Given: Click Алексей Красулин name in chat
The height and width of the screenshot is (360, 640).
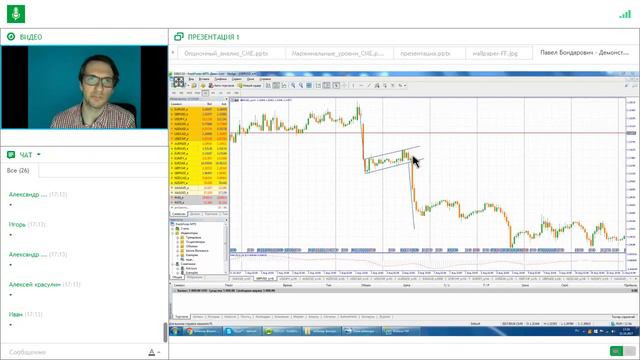Looking at the screenshot, I should 35,284.
